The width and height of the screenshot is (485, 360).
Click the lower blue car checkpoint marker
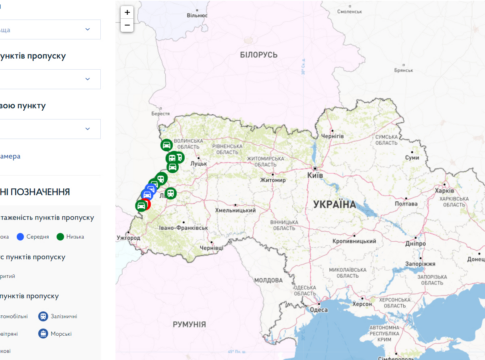[x=147, y=195]
